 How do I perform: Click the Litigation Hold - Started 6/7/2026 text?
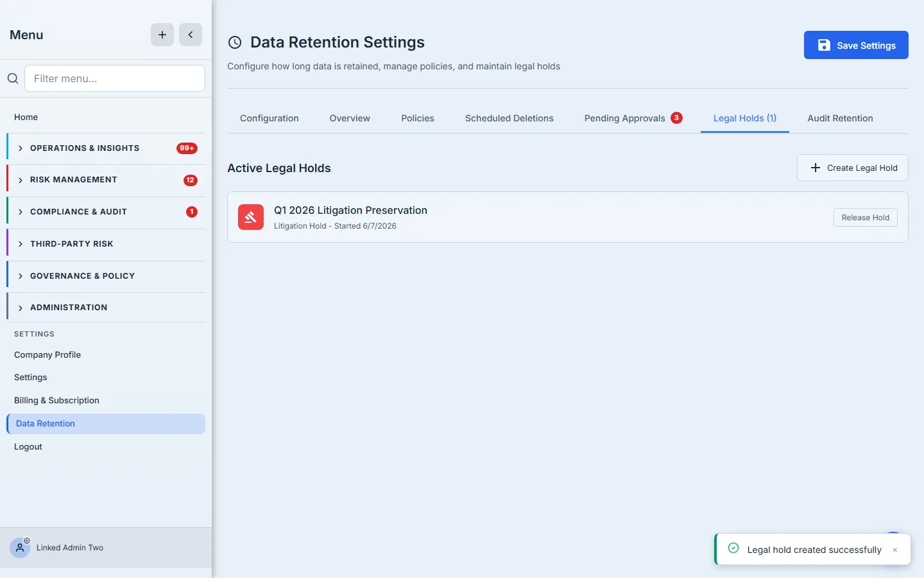pos(335,226)
